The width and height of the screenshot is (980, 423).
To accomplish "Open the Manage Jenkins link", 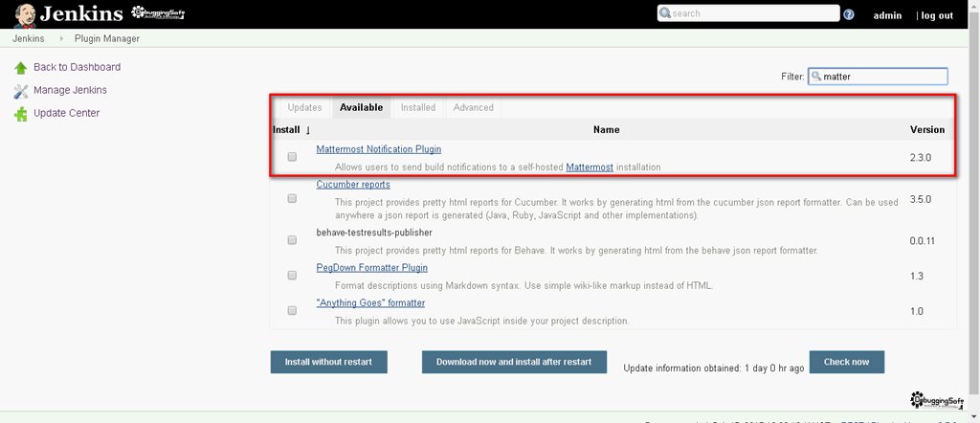I will point(70,90).
